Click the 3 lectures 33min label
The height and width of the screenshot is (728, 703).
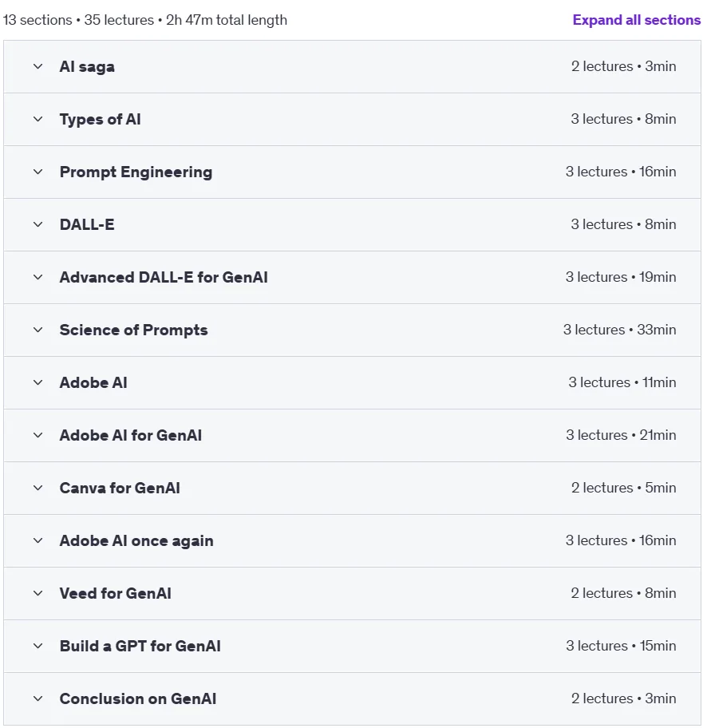619,330
